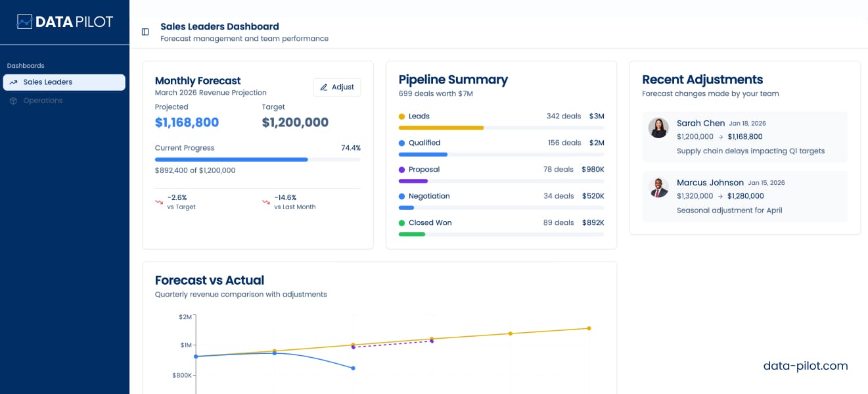Open the Operations dashboard
The height and width of the screenshot is (394, 868).
43,101
